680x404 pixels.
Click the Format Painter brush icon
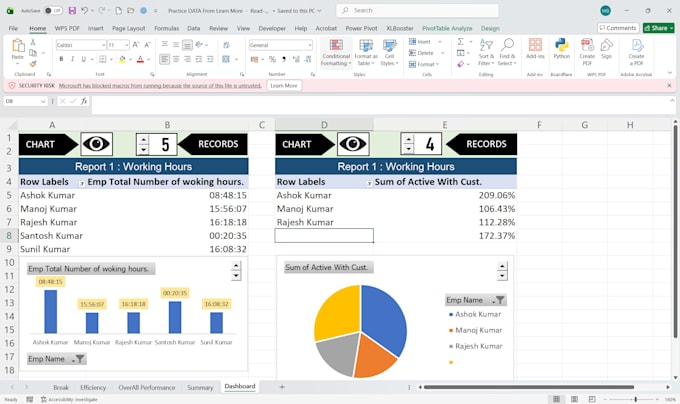[x=33, y=64]
